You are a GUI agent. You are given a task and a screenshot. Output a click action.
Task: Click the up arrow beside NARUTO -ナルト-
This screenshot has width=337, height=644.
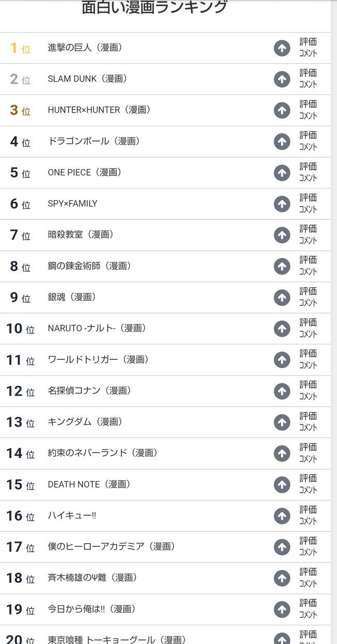pyautogui.click(x=282, y=329)
